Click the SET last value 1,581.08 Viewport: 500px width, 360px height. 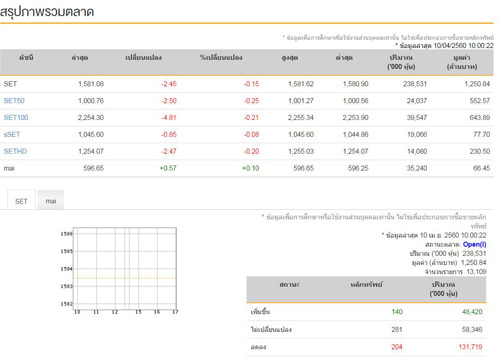[x=91, y=84]
